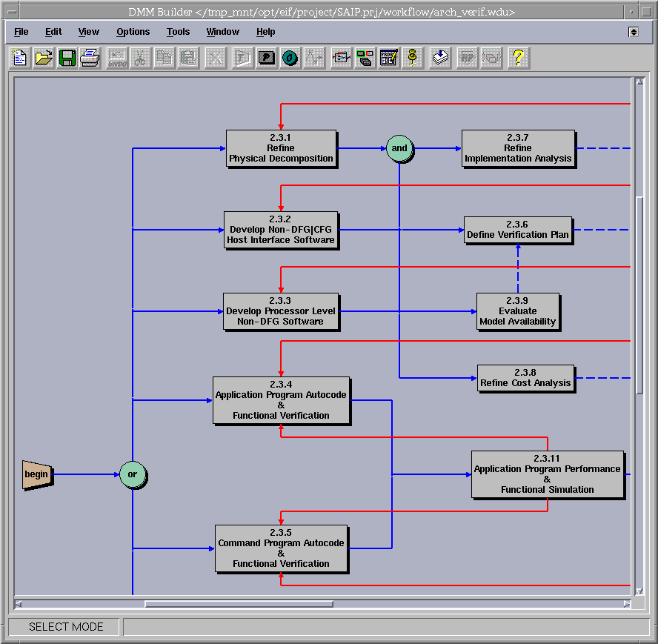Select the 2.3.1 Refine Physical Decomposition box
The width and height of the screenshot is (658, 644).
coord(281,148)
